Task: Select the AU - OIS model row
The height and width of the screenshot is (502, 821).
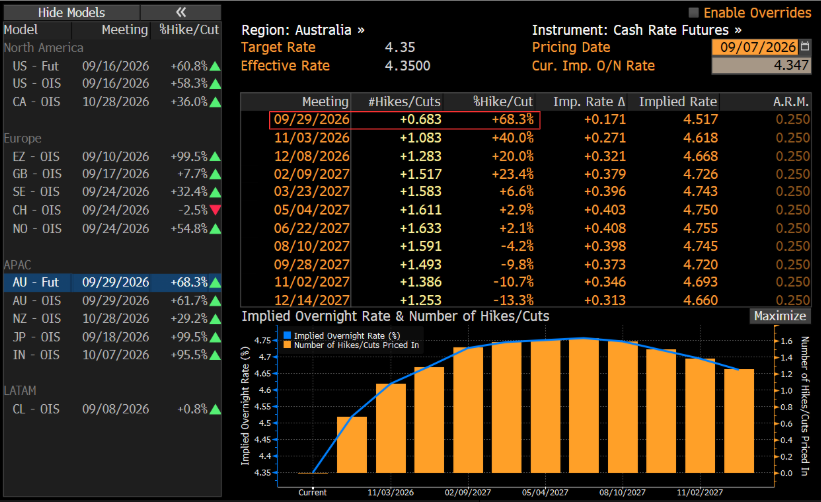Action: (113, 300)
